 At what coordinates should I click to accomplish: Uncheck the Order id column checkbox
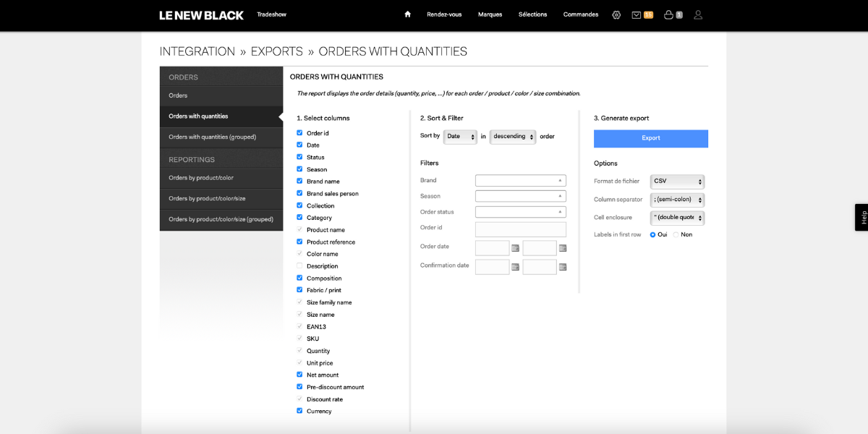pos(299,133)
